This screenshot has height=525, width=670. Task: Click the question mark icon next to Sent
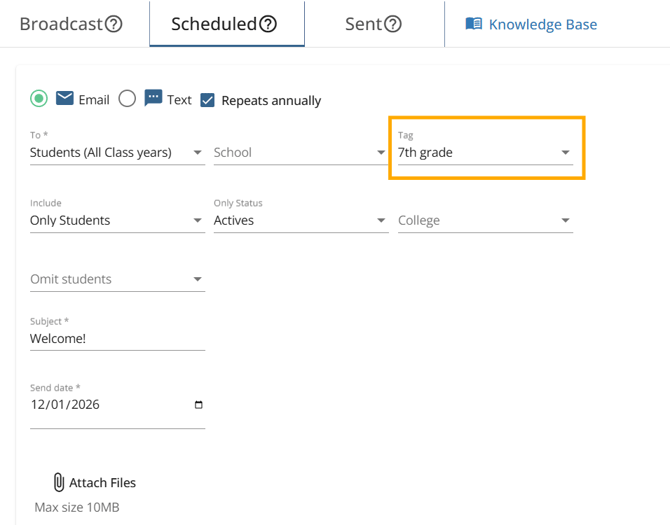[393, 24]
